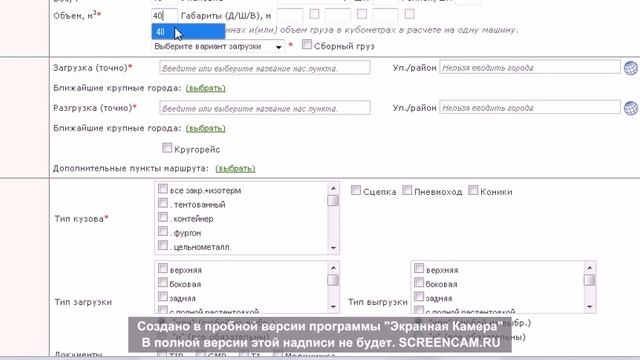The width and height of the screenshot is (640, 360).
Task: Click unloading type list scroll up arrow
Action: (589, 268)
